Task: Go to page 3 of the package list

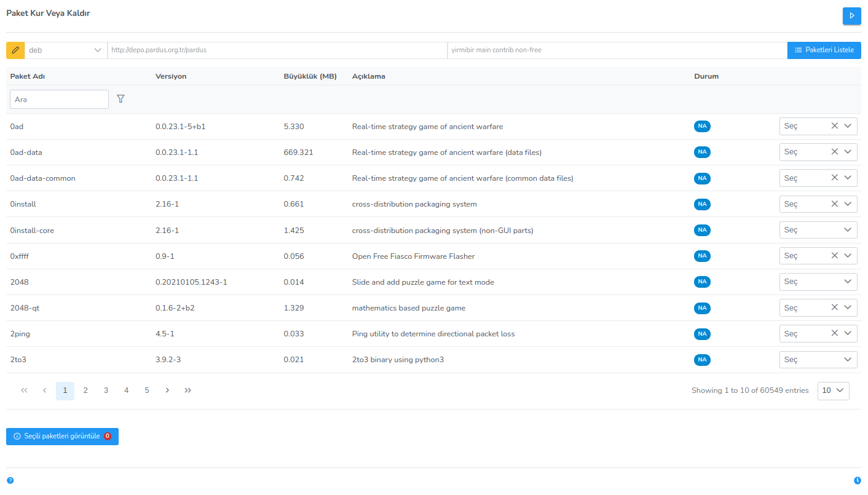Action: click(106, 390)
